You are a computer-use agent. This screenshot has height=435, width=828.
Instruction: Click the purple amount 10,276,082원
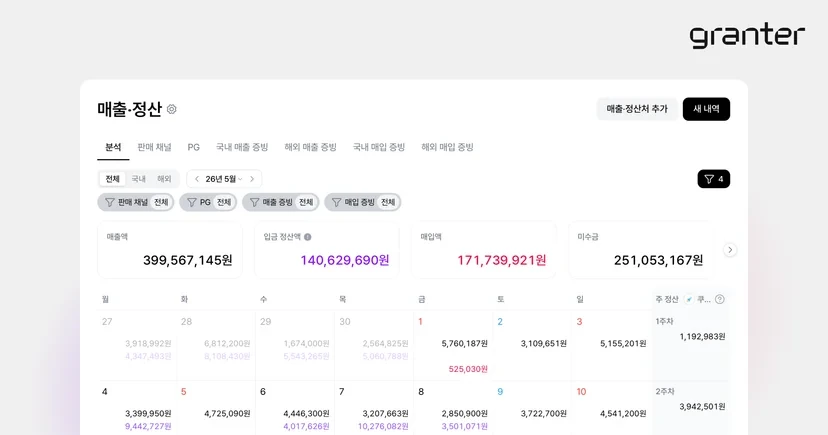[x=383, y=427]
